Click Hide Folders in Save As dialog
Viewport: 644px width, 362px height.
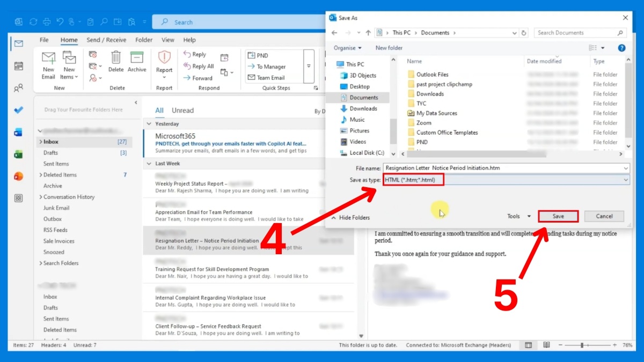coord(351,218)
